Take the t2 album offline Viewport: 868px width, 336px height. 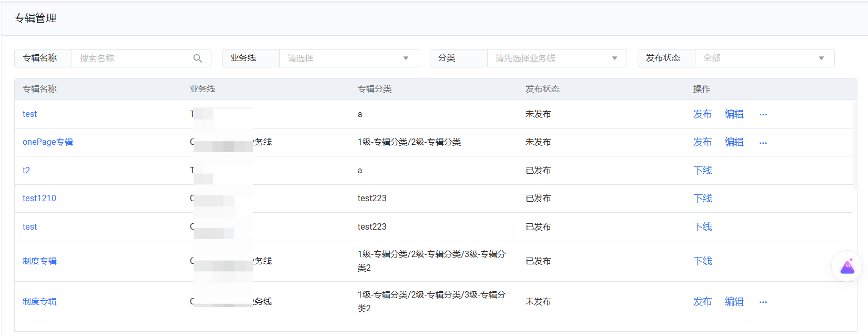703,171
